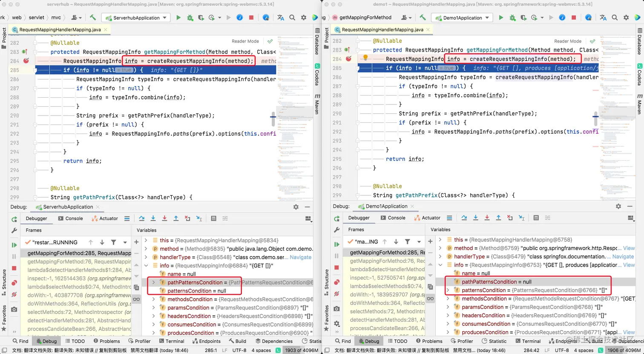Stop Demo1Application with red square toolbar icon

pos(574,17)
